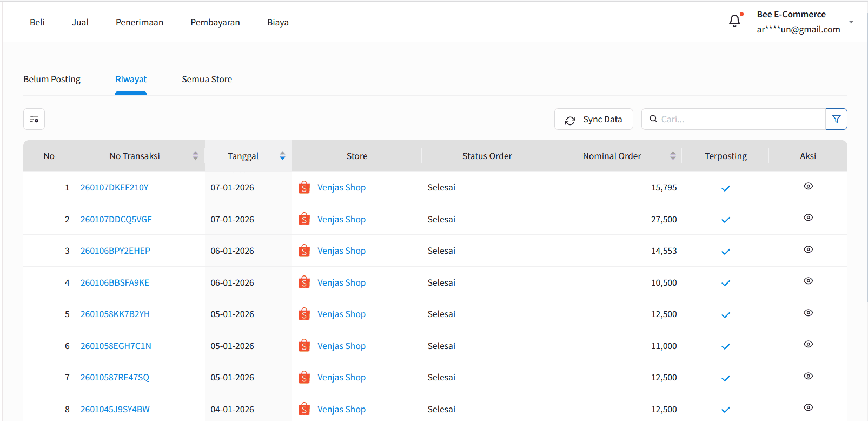The height and width of the screenshot is (421, 868).
Task: Expand the Bee E-Commerce account dropdown
Action: coord(851,22)
